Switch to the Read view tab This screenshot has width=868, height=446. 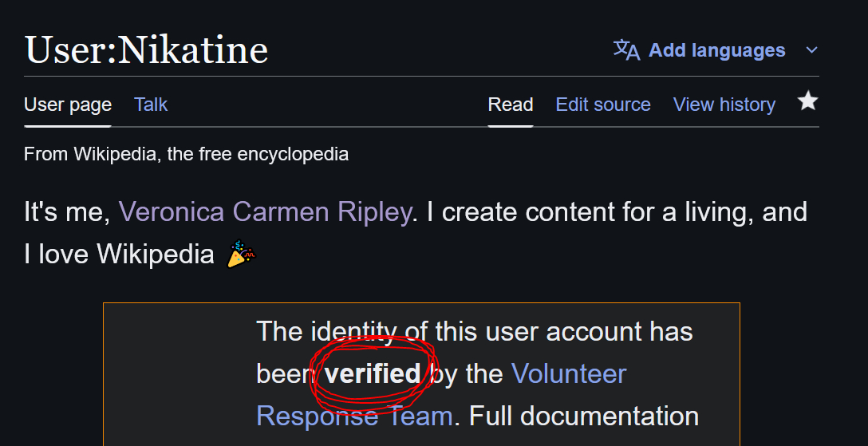point(511,105)
